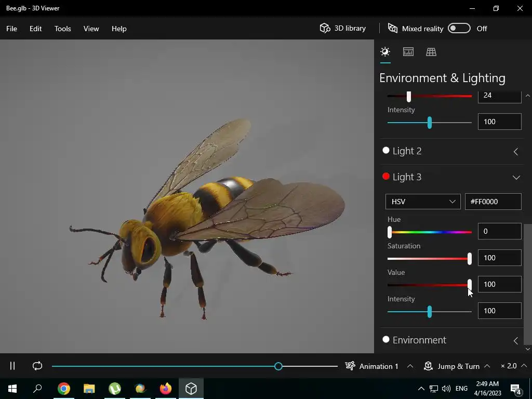
Task: Open File Explorer from the taskbar
Action: point(89,389)
